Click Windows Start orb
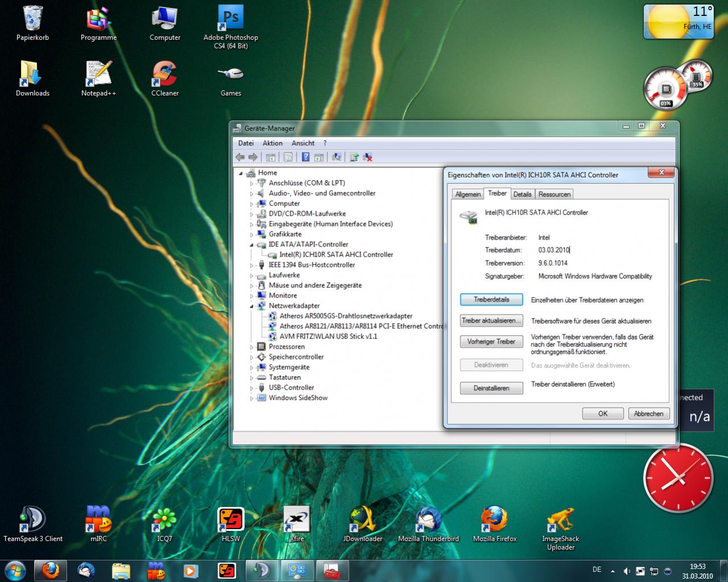The height and width of the screenshot is (582, 728). pyautogui.click(x=15, y=570)
